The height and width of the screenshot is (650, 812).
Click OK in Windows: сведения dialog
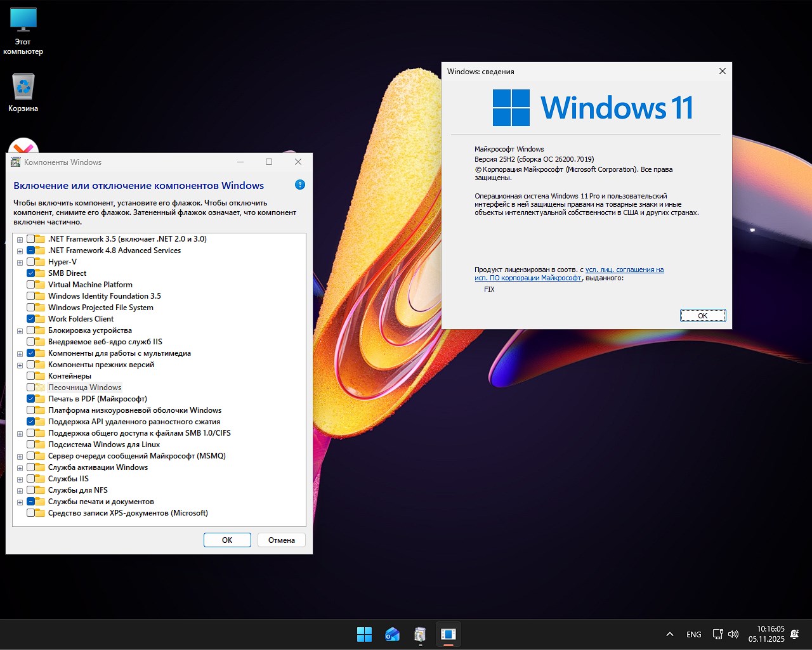pyautogui.click(x=703, y=316)
